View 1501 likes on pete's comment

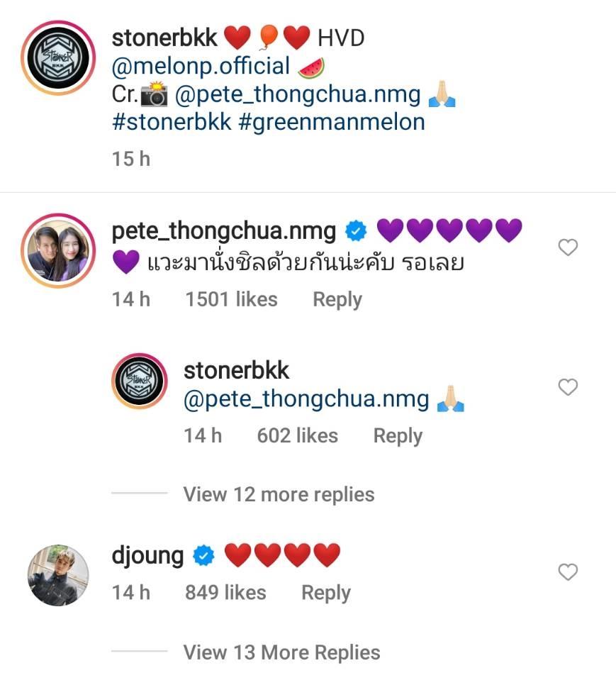[231, 299]
